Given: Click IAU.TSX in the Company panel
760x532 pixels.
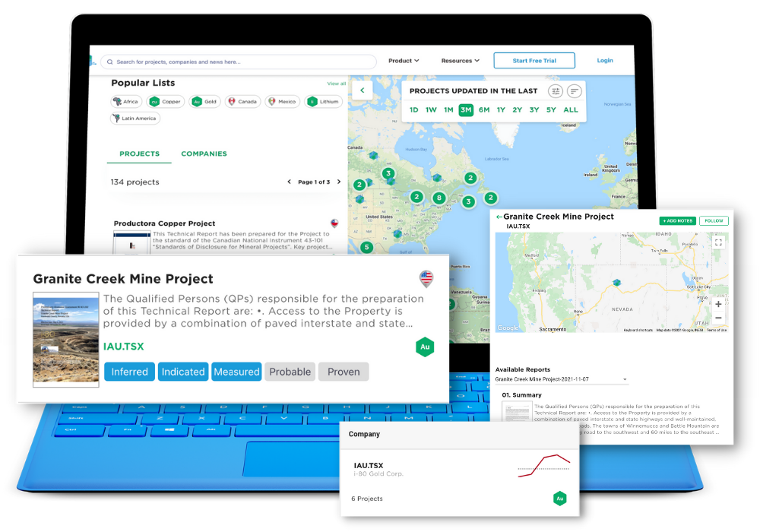Looking at the screenshot, I should [x=369, y=465].
